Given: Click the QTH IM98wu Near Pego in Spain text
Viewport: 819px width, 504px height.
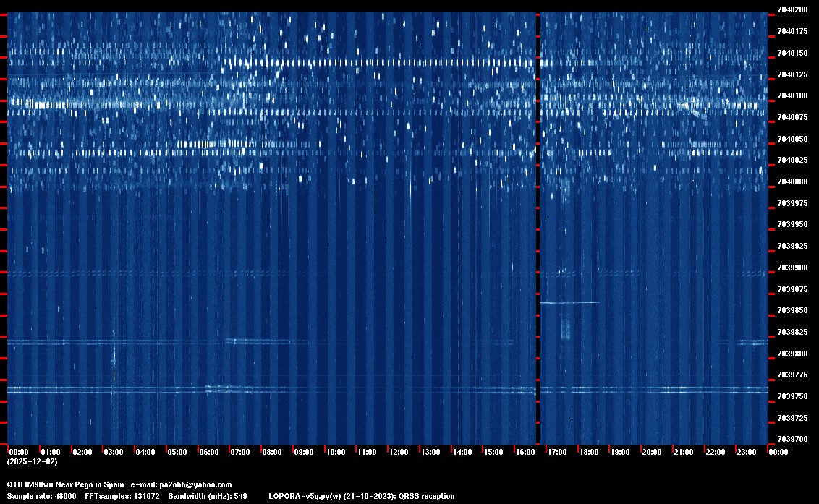Looking at the screenshot, I should pyautogui.click(x=65, y=484).
